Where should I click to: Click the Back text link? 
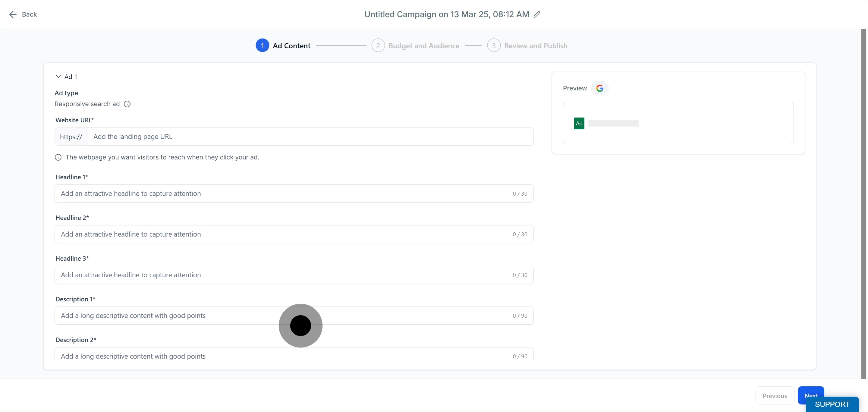pyautogui.click(x=29, y=14)
